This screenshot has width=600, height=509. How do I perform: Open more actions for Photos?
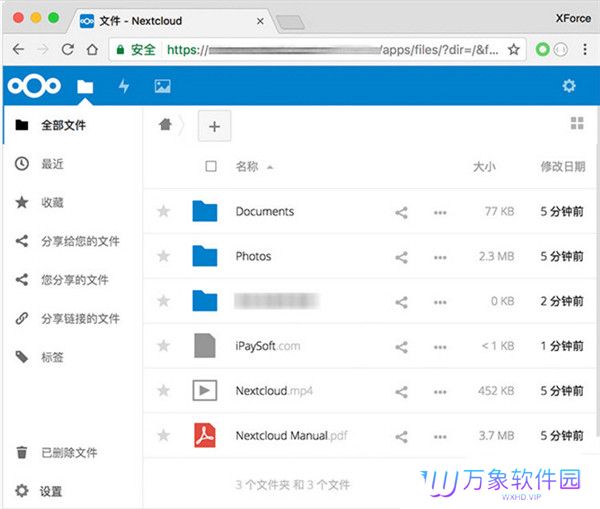[x=440, y=257]
